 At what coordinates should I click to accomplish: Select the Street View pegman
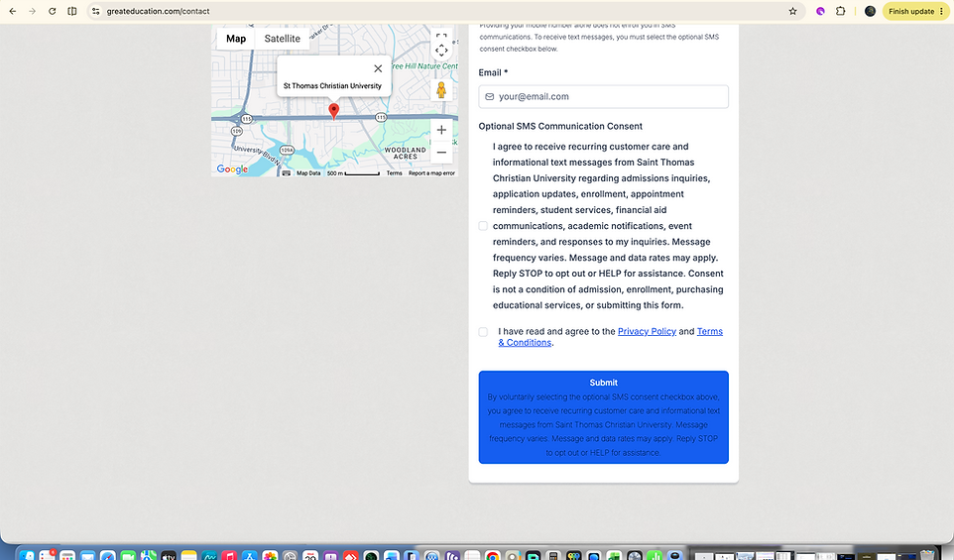pyautogui.click(x=441, y=90)
